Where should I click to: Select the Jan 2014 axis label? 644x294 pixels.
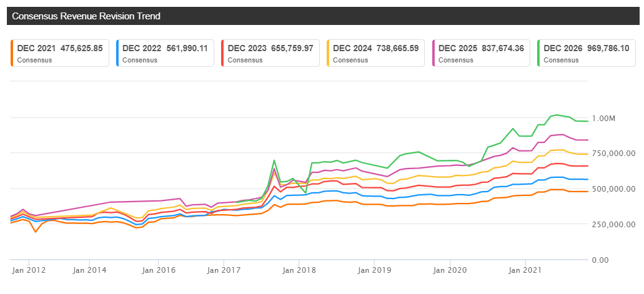pos(89,270)
